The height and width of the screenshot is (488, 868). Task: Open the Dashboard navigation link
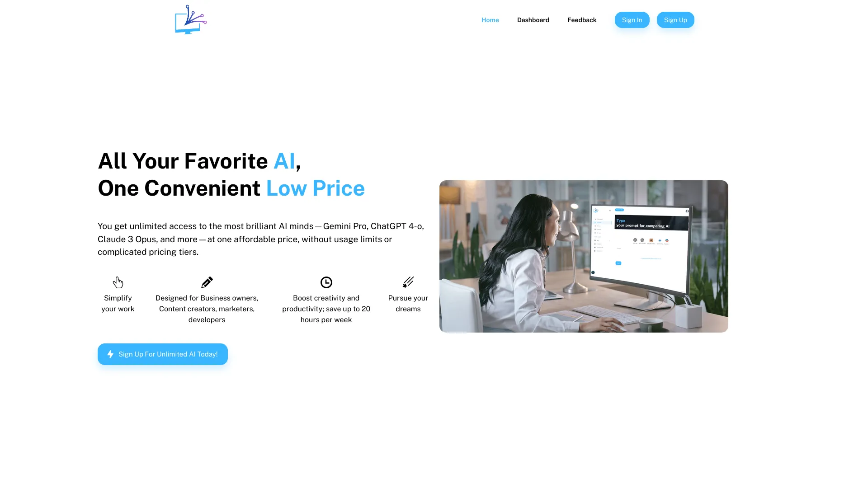[533, 20]
